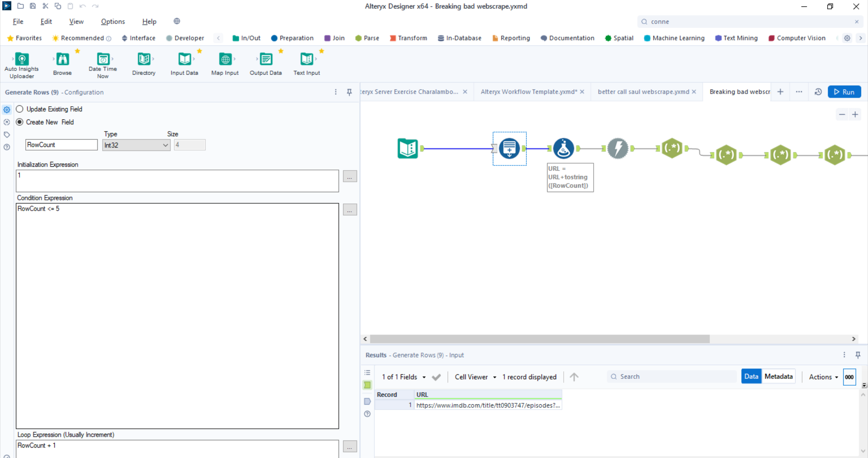
Task: Open the Options menu
Action: point(113,22)
